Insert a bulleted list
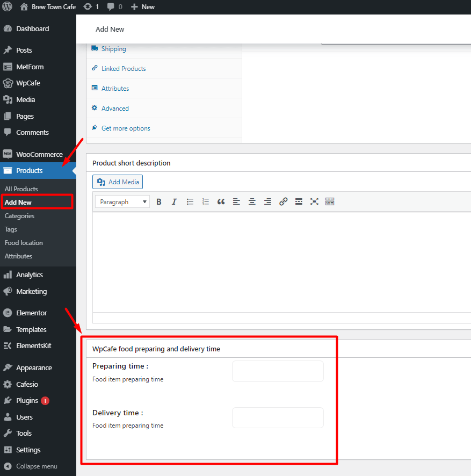 (x=190, y=202)
